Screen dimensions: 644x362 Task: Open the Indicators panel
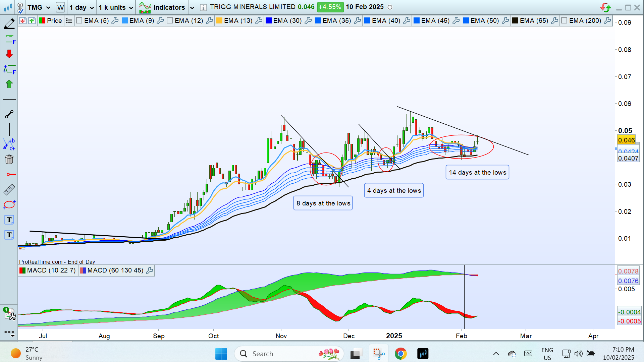click(x=162, y=7)
